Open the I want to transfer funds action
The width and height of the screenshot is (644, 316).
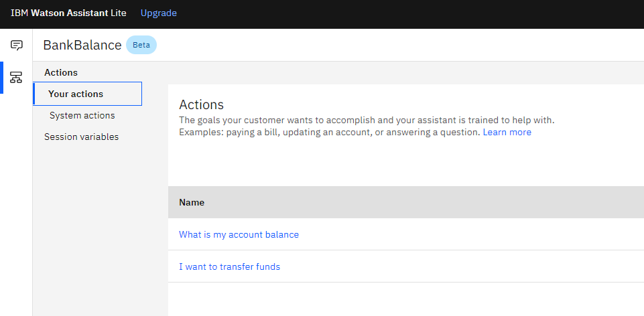pyautogui.click(x=230, y=266)
